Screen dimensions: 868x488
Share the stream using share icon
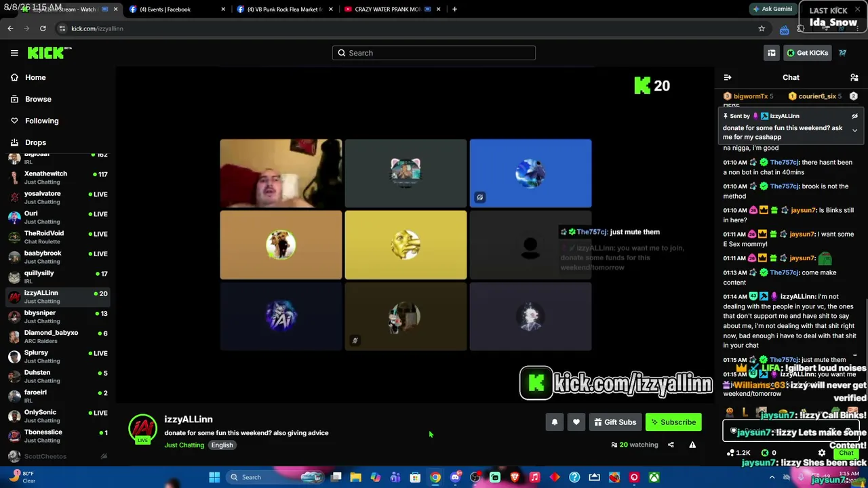click(x=671, y=445)
